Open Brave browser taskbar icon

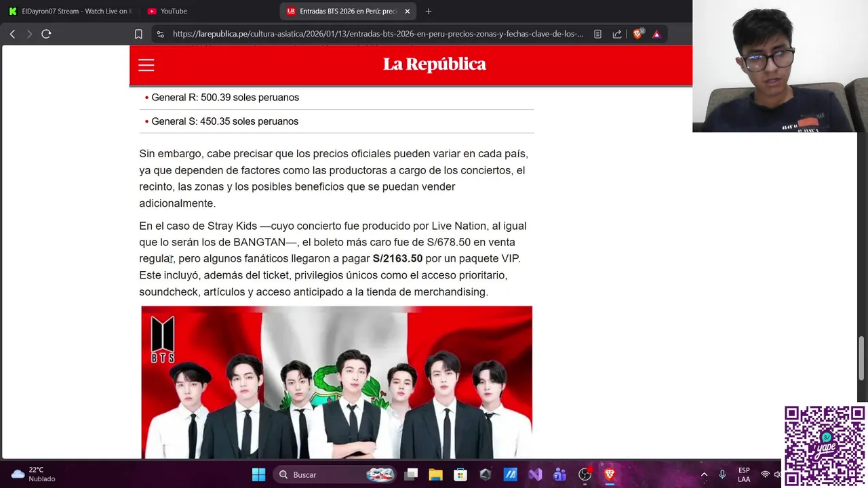pyautogui.click(x=609, y=474)
